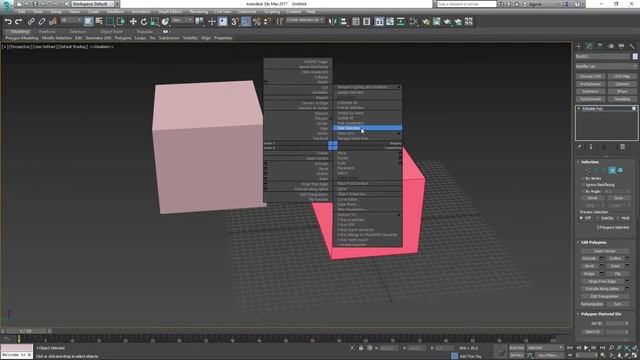
Task: Click the time slider handle
Action: pos(26,331)
